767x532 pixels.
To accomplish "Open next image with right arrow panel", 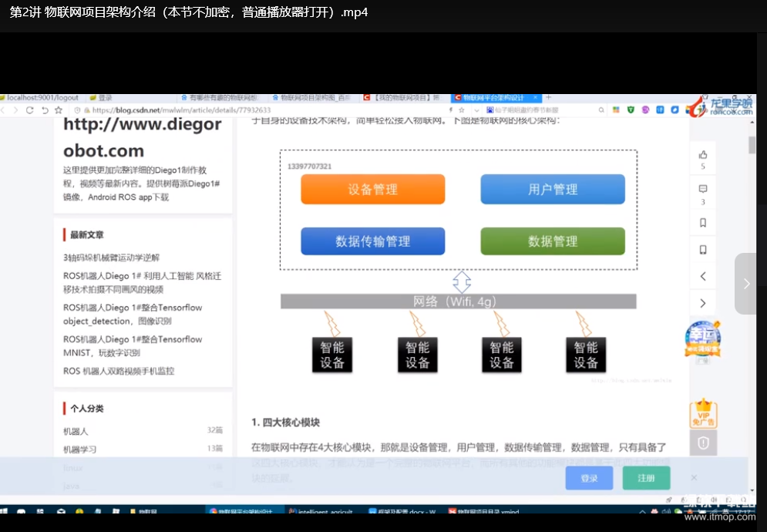I will tap(745, 284).
